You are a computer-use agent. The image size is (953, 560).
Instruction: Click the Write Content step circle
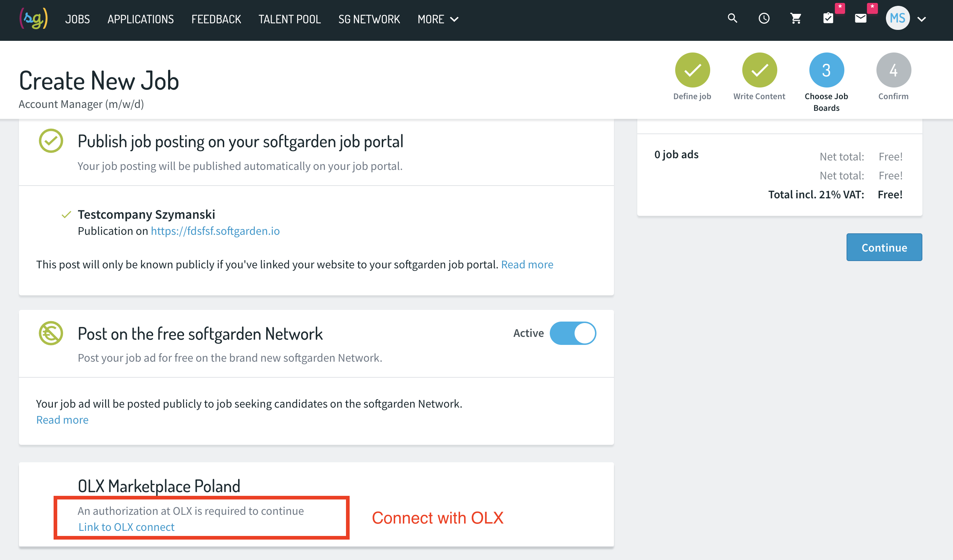pyautogui.click(x=759, y=70)
